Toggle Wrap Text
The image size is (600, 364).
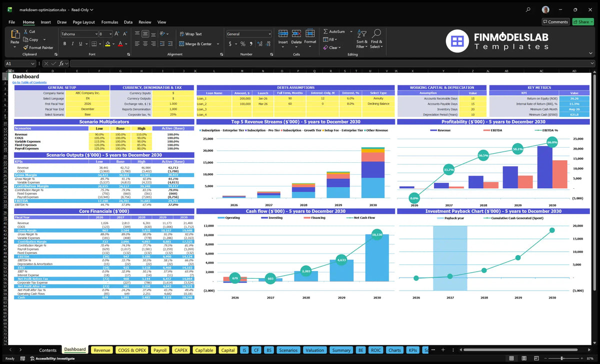[190, 34]
